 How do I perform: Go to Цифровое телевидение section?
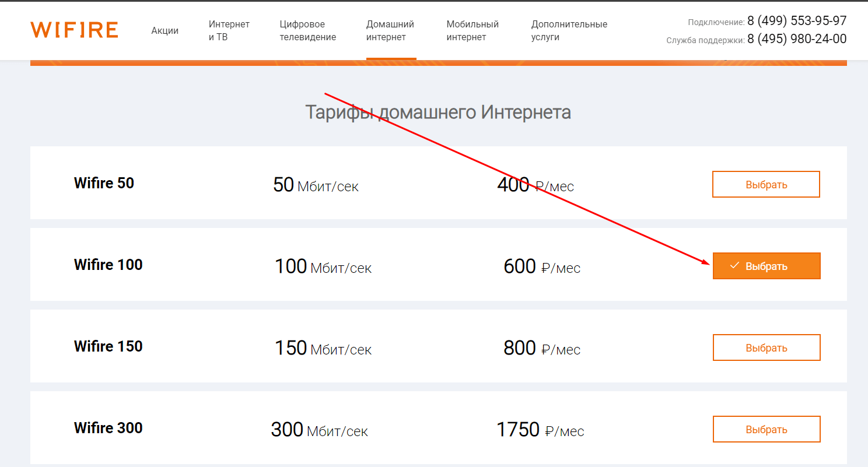[308, 31]
